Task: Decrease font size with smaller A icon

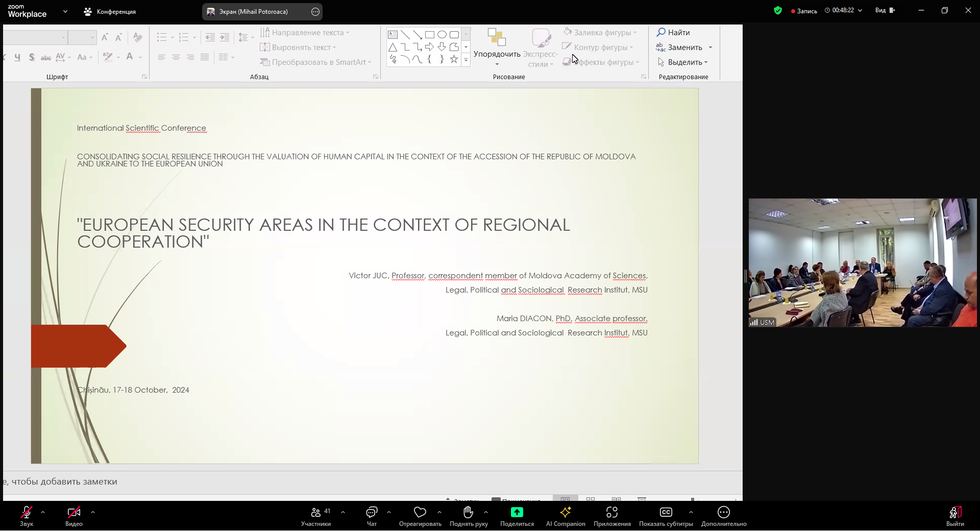Action: (x=118, y=37)
